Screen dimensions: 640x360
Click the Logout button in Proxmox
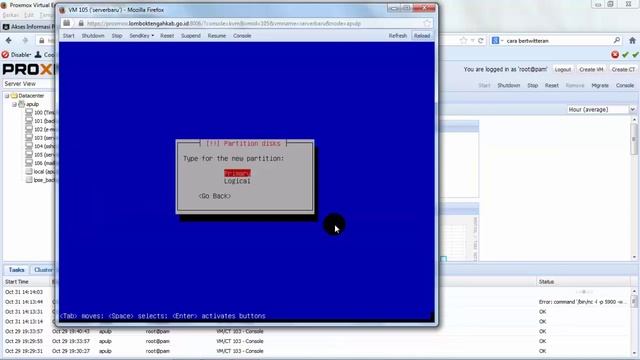[x=562, y=70]
